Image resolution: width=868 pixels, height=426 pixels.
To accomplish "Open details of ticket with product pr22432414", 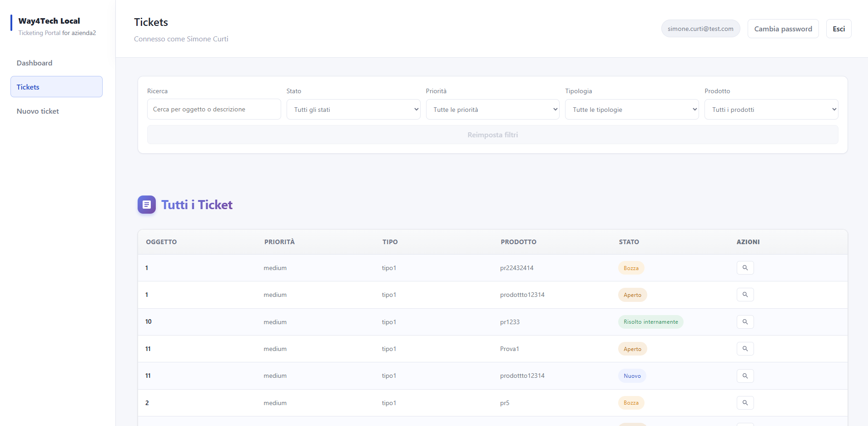I will pos(745,268).
